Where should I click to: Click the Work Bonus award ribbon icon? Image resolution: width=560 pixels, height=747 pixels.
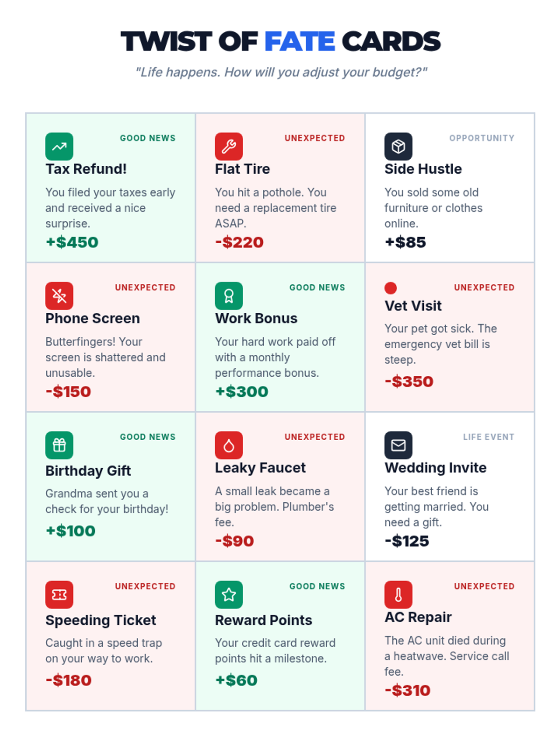[229, 296]
